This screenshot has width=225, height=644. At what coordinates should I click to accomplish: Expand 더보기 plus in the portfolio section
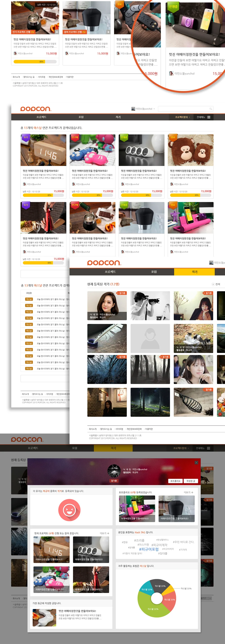(x=192, y=492)
